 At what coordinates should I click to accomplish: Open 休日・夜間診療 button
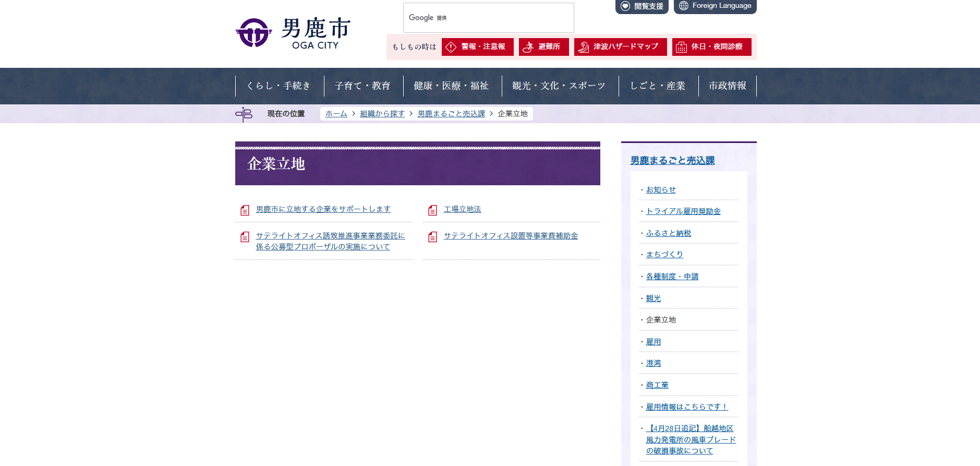coord(712,47)
